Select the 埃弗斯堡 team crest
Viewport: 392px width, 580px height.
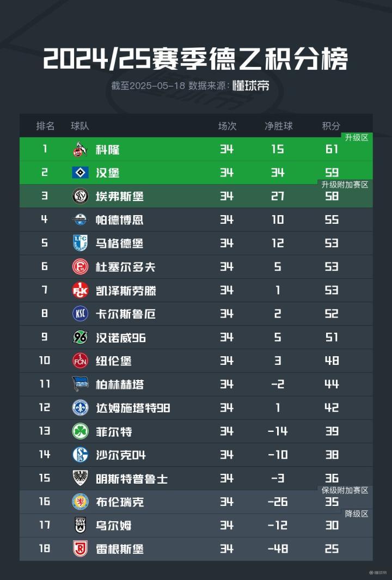pos(80,196)
